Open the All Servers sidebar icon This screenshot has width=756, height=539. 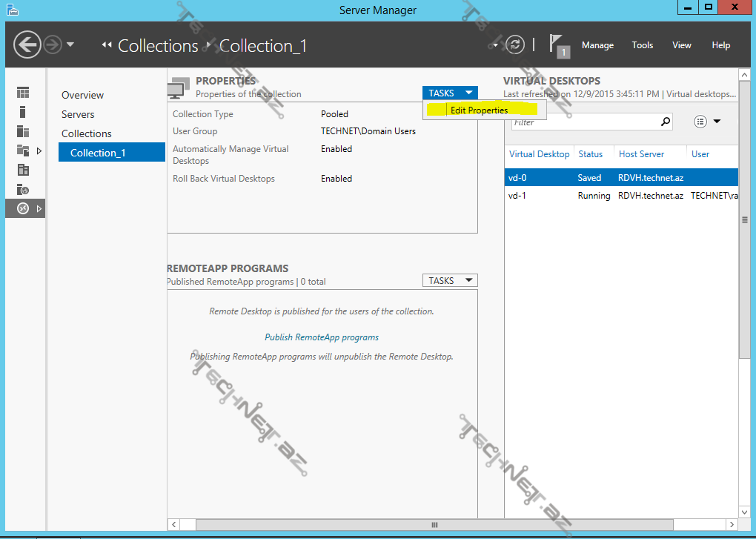coord(23,131)
